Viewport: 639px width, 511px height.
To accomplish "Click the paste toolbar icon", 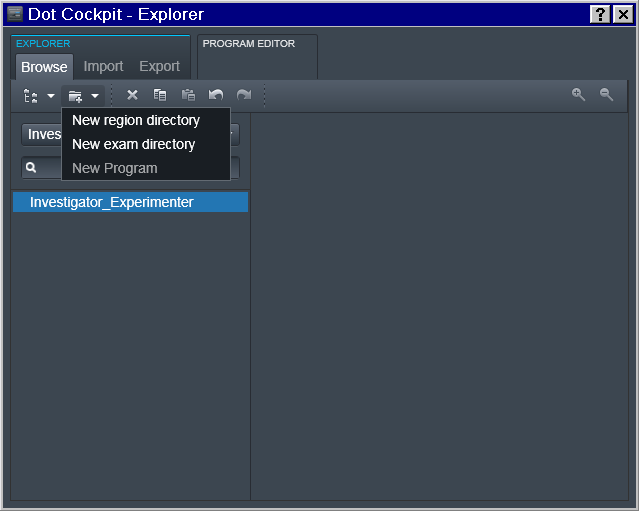I will 188,95.
